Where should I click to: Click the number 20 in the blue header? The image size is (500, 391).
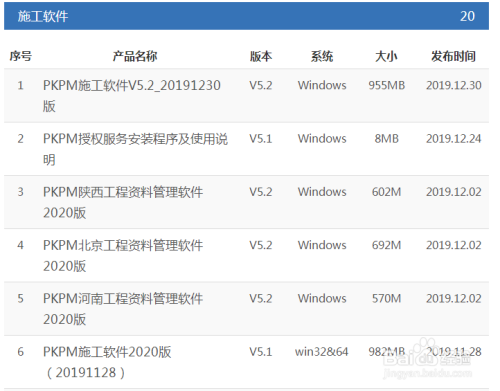tap(467, 16)
